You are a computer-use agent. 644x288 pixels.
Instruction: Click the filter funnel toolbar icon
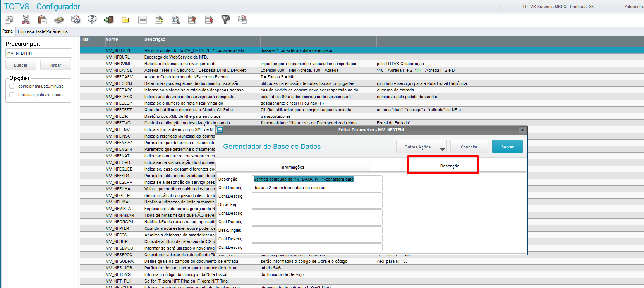(x=225, y=19)
